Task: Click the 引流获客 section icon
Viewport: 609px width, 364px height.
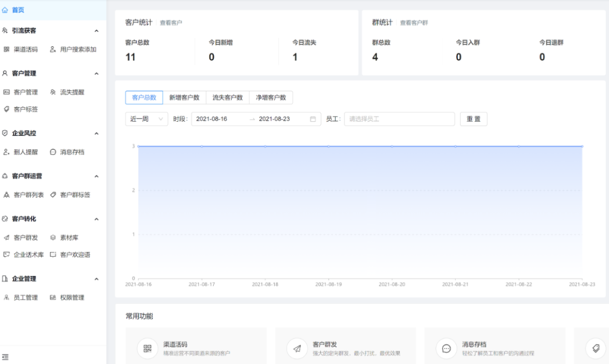Action: 5,30
